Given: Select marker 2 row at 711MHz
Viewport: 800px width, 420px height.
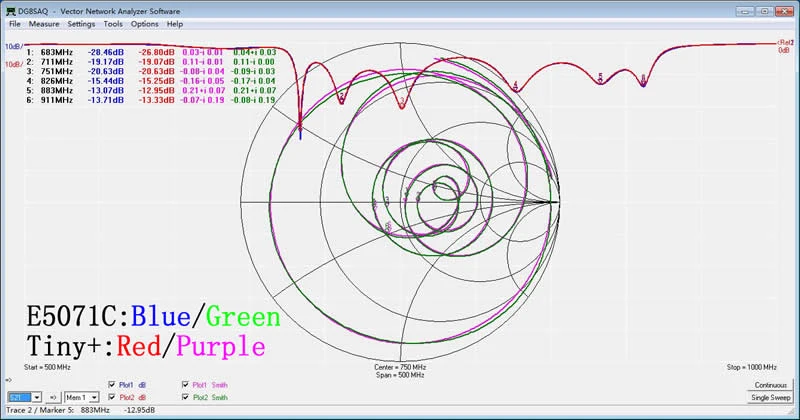Looking at the screenshot, I should (x=152, y=62).
